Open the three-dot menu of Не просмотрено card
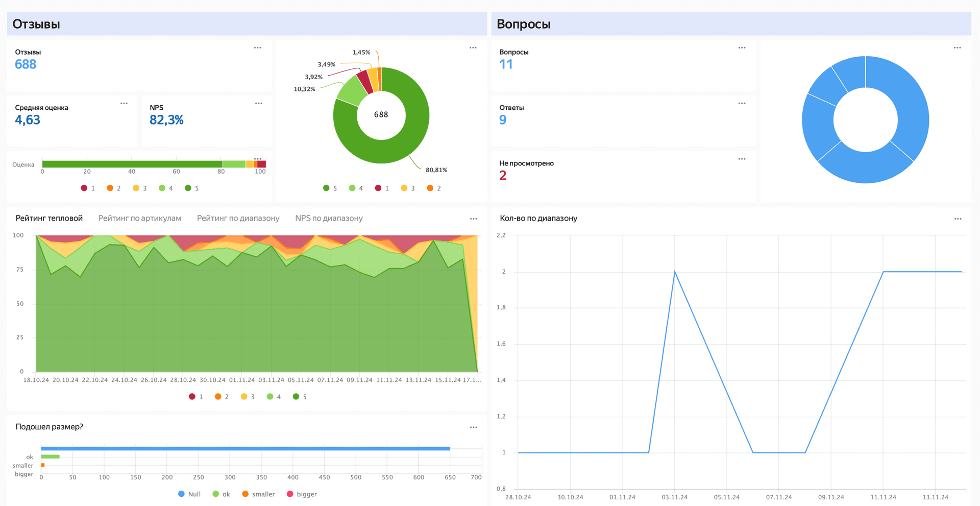The width and height of the screenshot is (980, 506). coord(742,159)
